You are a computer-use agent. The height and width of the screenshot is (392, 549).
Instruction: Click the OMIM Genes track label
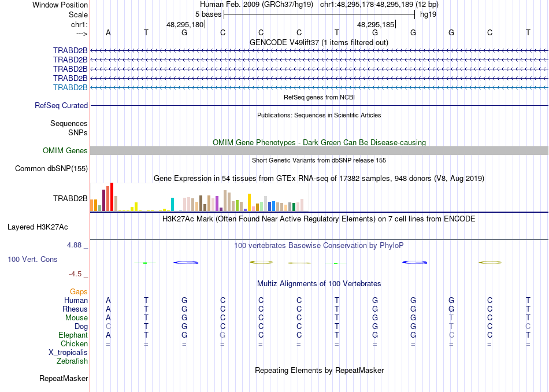click(65, 151)
